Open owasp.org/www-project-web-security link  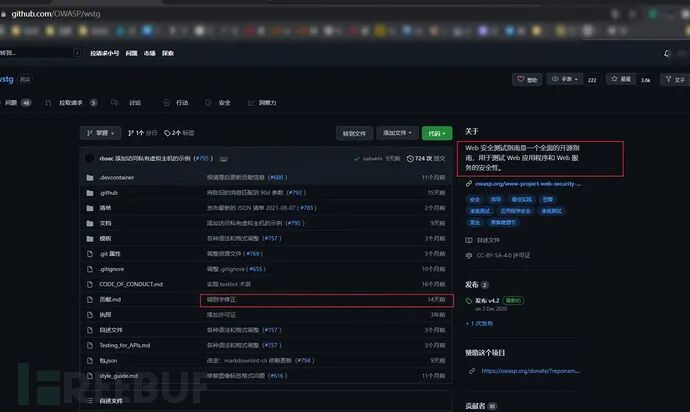[x=528, y=184]
